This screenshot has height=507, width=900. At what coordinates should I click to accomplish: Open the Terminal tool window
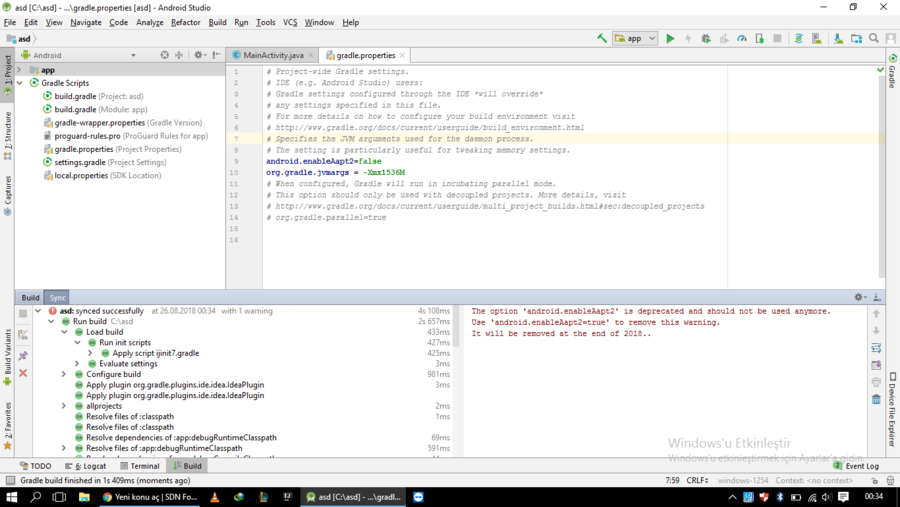(140, 466)
